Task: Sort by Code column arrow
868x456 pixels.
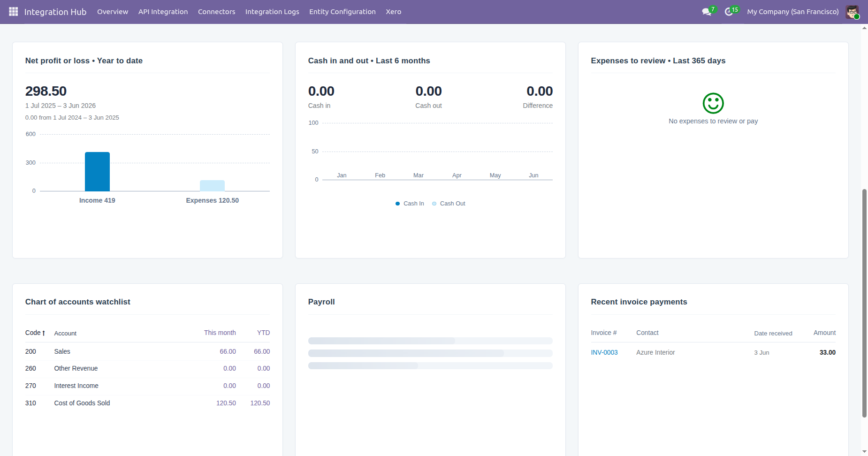Action: (44, 333)
